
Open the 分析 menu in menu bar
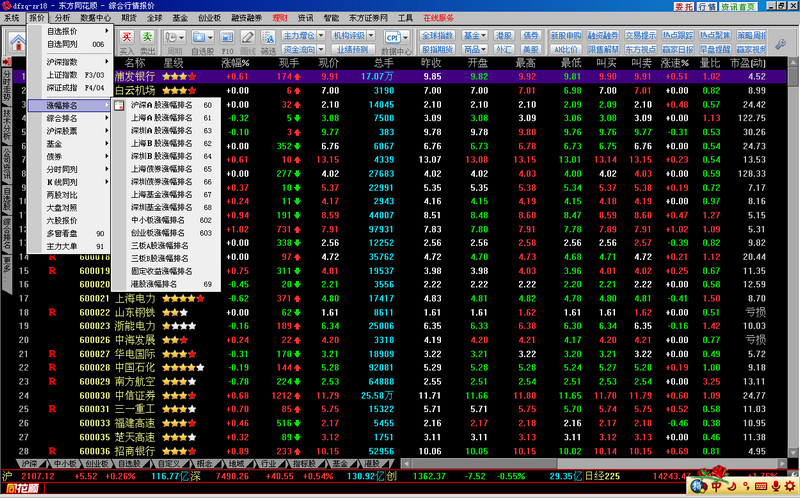tap(62, 18)
